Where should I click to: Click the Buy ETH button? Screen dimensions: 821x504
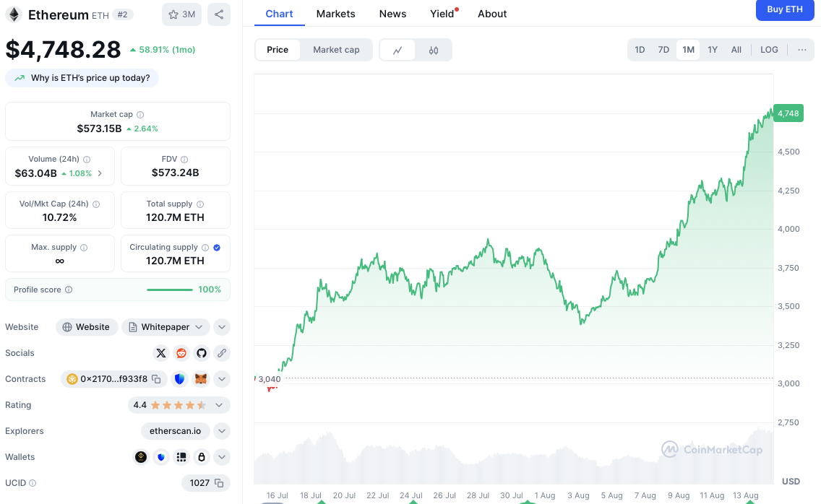pos(785,9)
